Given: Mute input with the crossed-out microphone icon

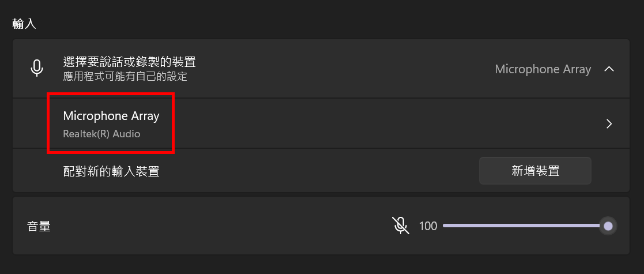Looking at the screenshot, I should (x=401, y=226).
